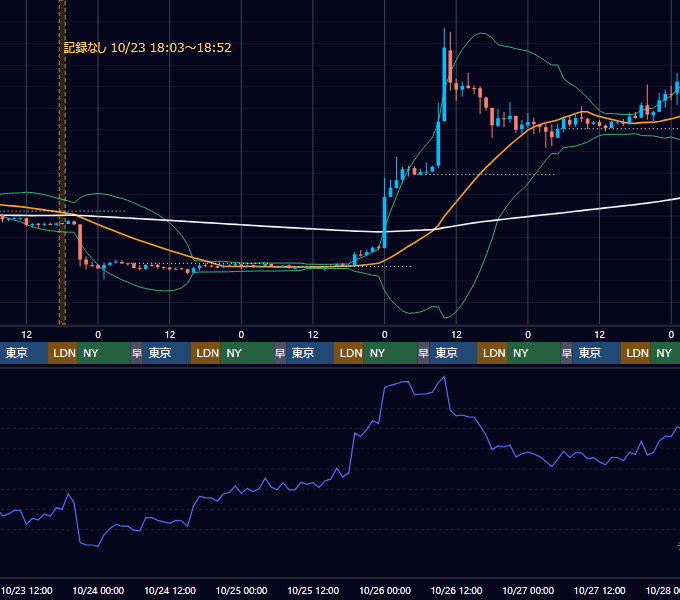Select the LDN session block on 10/25
The height and width of the screenshot is (600, 680).
pos(349,353)
